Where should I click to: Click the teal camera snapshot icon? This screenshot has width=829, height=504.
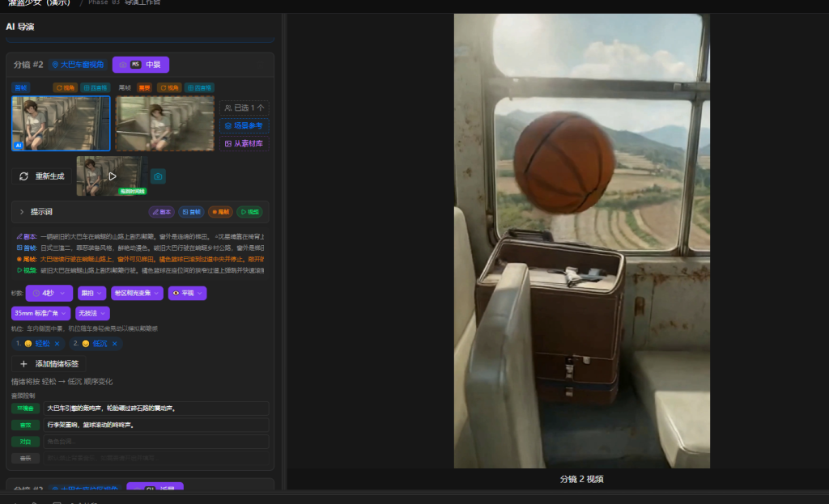(158, 176)
